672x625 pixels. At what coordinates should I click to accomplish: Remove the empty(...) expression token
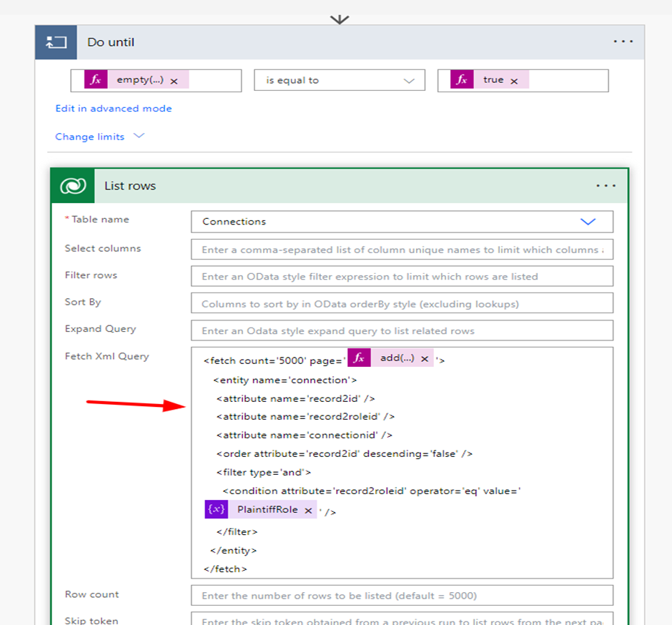coord(174,81)
